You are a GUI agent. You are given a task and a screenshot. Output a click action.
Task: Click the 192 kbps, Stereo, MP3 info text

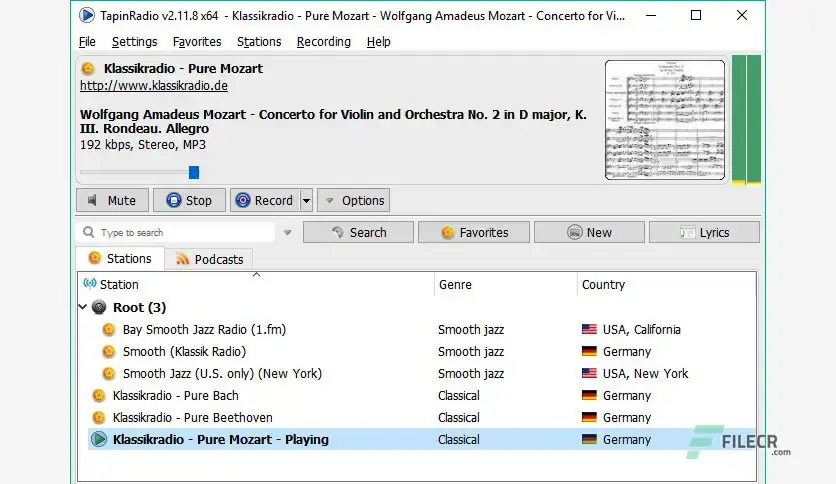(143, 145)
